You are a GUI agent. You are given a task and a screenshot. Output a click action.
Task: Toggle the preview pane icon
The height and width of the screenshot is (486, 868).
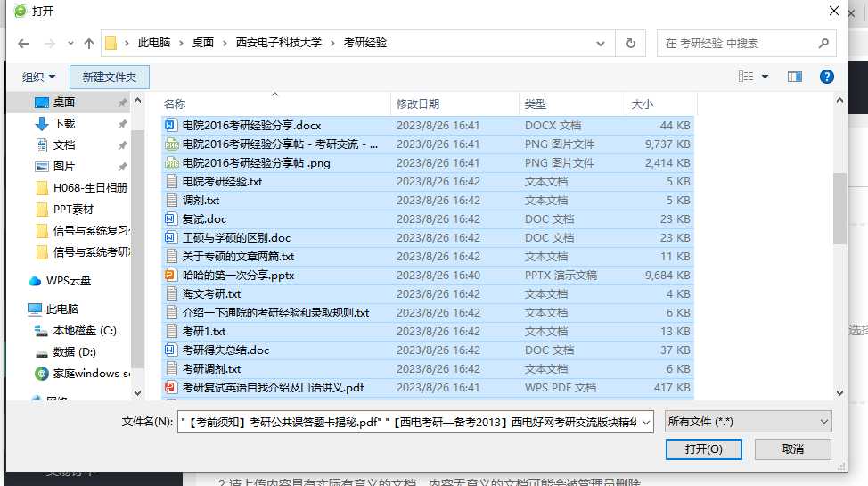tap(795, 78)
